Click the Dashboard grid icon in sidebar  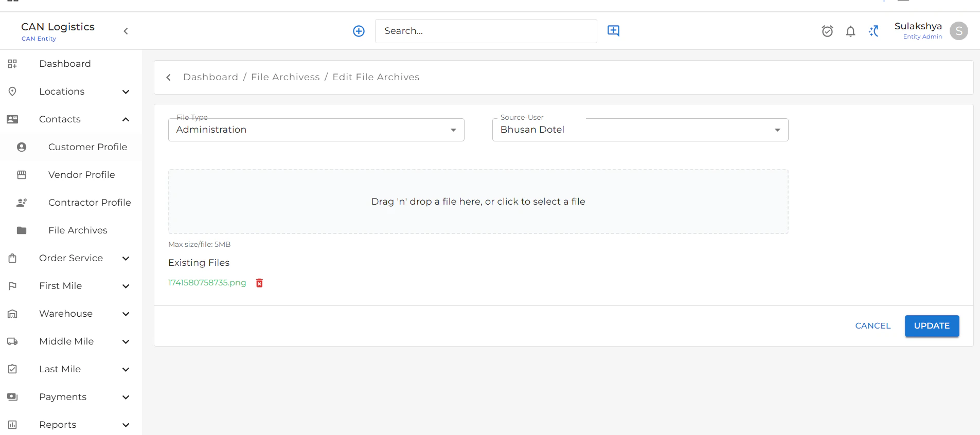click(12, 64)
